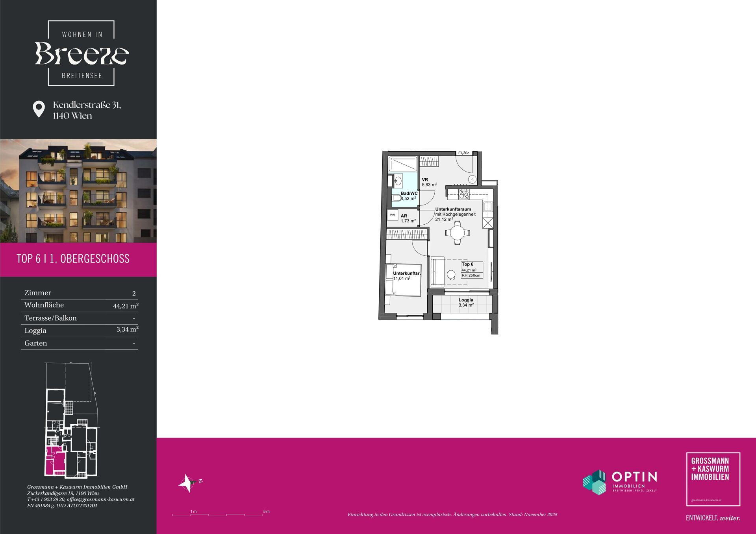Click the Grossmann + Kaswurm Immobilien logo box
The height and width of the screenshot is (534, 756).
pos(713,479)
